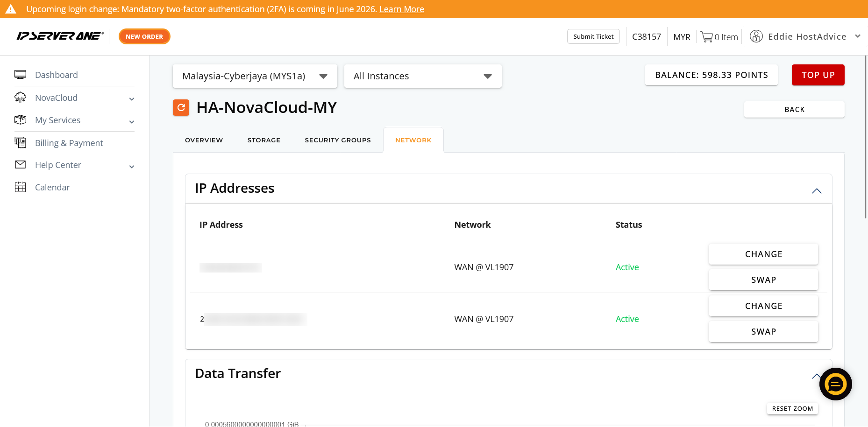
Task: Click the Calendar grid icon
Action: (x=20, y=187)
